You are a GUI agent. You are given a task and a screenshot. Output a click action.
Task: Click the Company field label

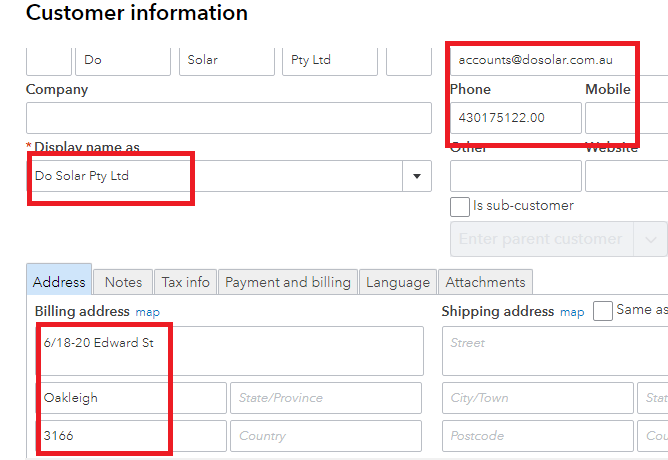pyautogui.click(x=57, y=89)
